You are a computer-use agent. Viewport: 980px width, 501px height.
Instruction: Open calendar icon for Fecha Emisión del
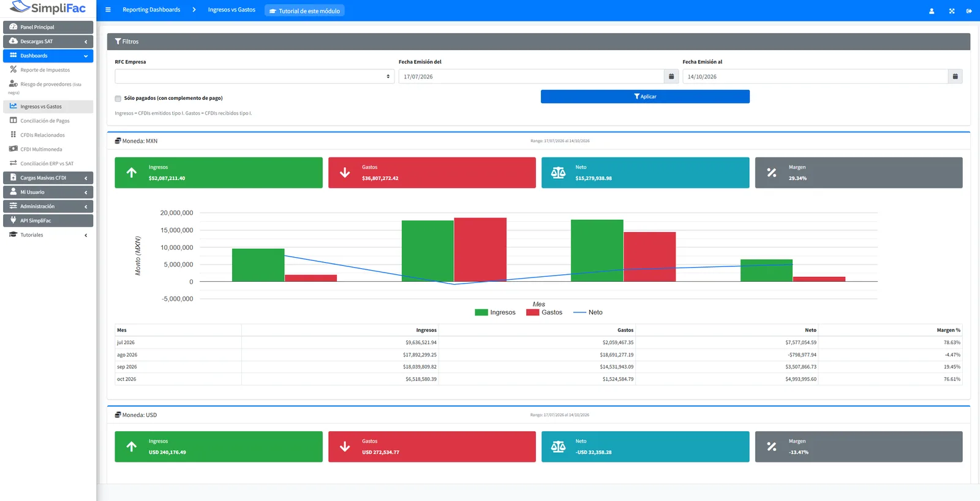tap(671, 77)
